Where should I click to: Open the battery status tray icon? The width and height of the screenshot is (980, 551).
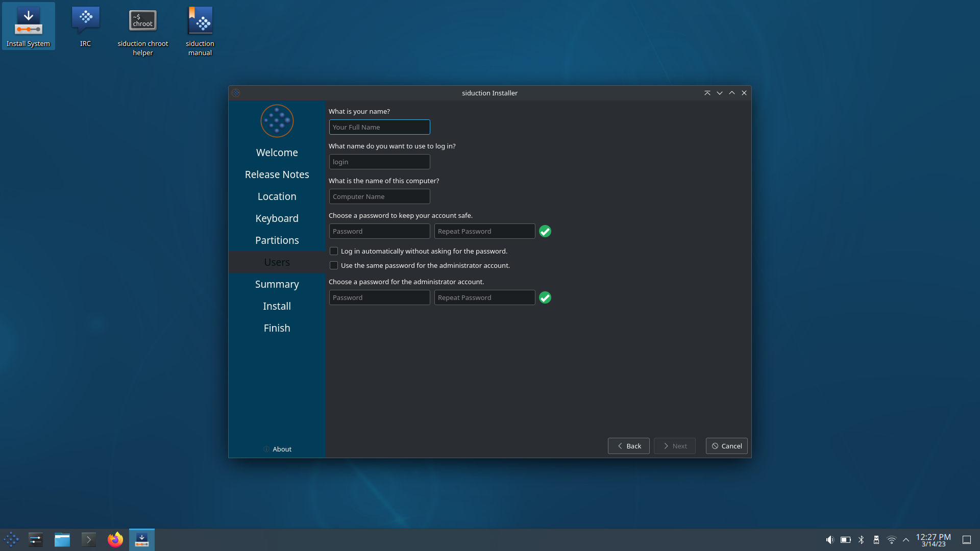pyautogui.click(x=846, y=540)
